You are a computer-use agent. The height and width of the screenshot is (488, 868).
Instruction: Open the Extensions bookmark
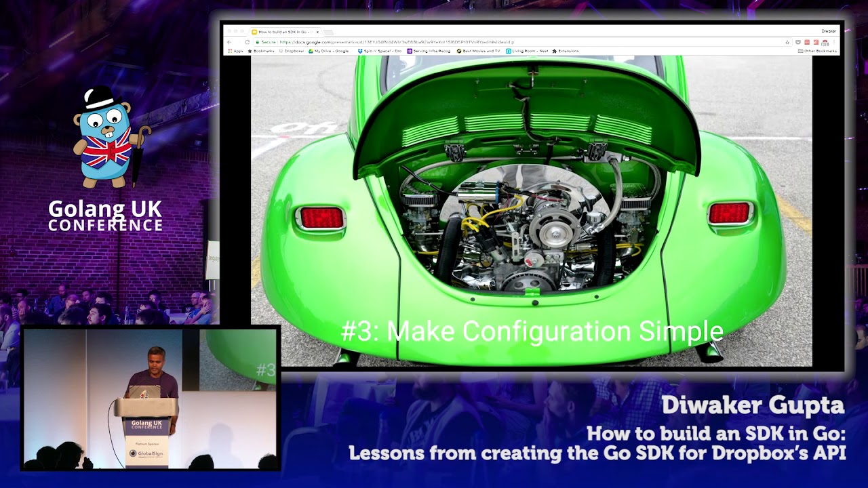pyautogui.click(x=566, y=51)
